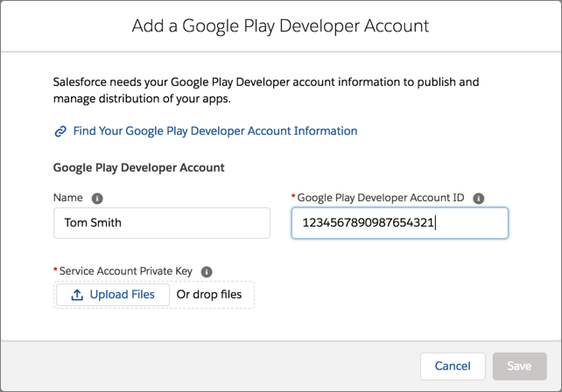Click the Or drop files area

pyautogui.click(x=209, y=295)
